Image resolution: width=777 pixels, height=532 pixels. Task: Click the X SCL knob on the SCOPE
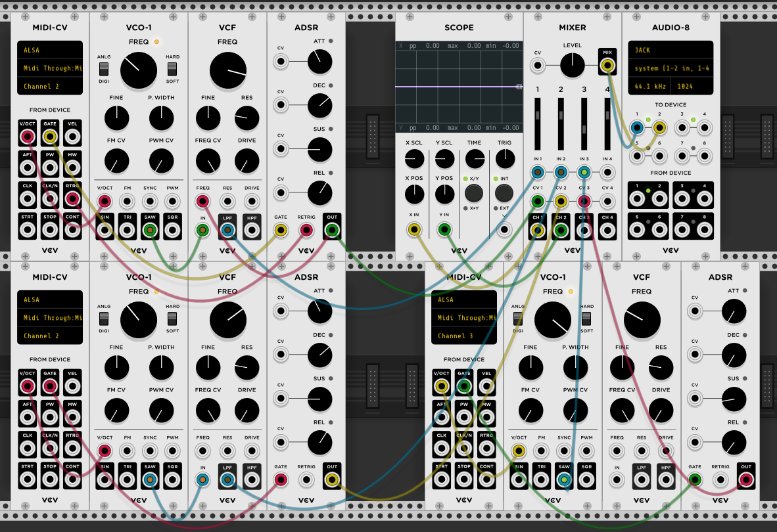414,159
